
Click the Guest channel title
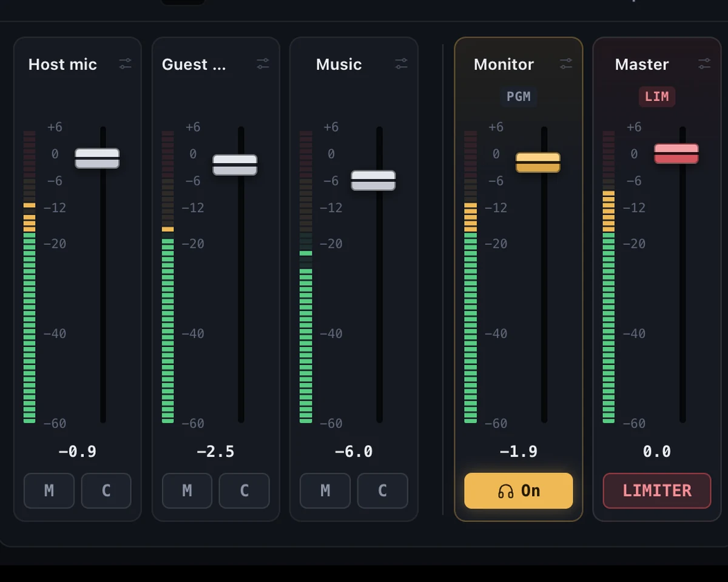click(x=194, y=64)
